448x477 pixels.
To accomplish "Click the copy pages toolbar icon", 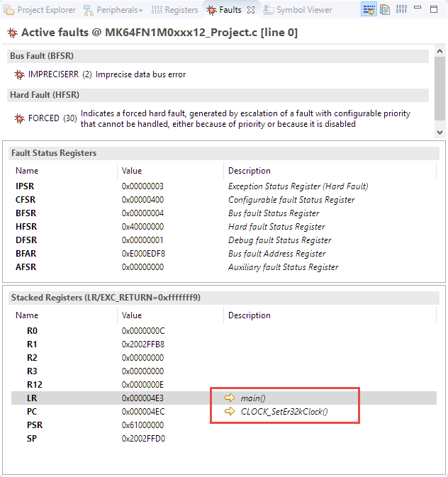I will click(385, 10).
